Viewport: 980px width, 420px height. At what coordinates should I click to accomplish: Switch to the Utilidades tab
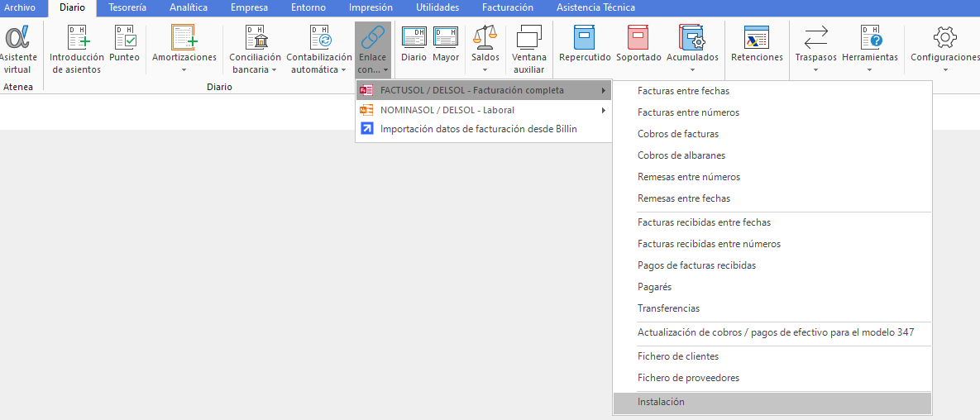coord(437,8)
